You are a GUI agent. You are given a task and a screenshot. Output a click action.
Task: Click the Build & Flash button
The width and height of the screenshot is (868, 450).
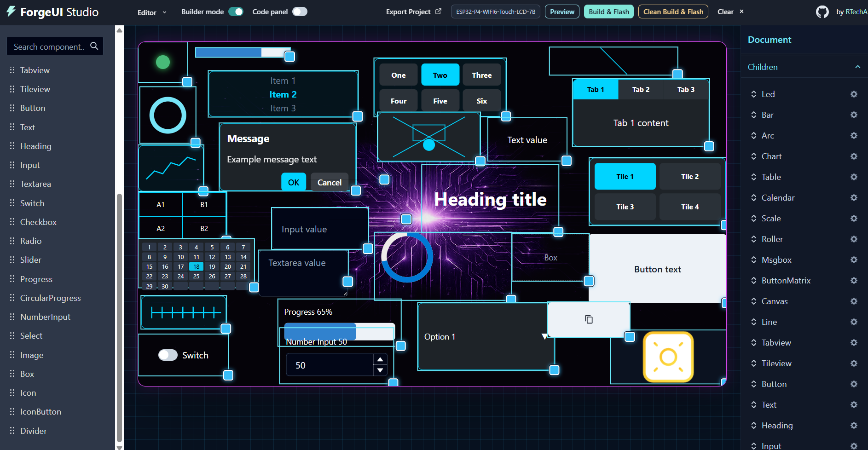coord(609,12)
